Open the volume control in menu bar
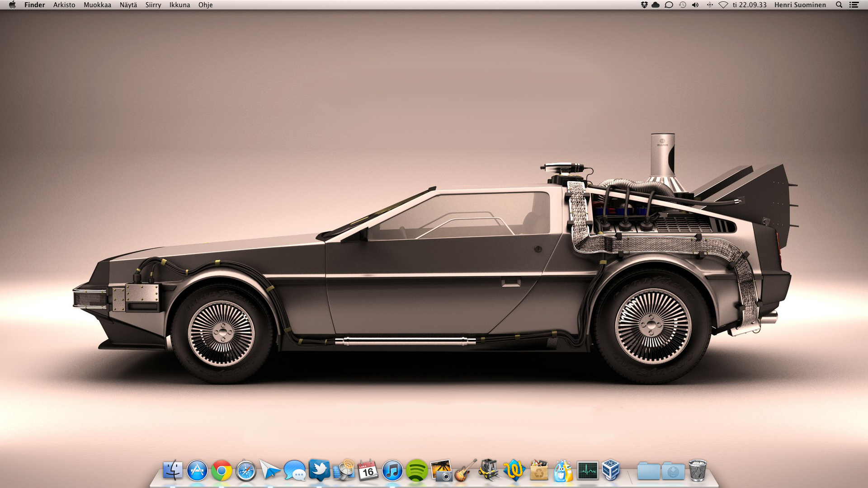This screenshot has height=488, width=868. coord(695,5)
